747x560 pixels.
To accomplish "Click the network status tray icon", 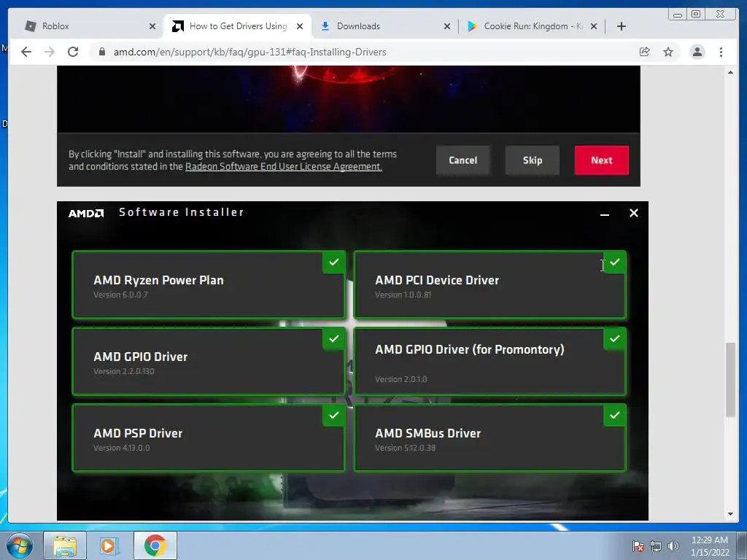I will pyautogui.click(x=656, y=546).
